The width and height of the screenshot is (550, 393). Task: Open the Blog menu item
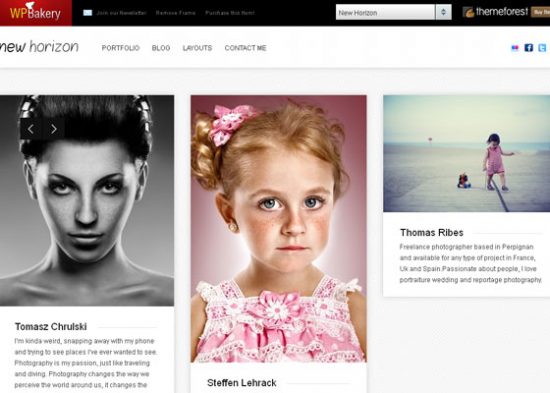161,48
